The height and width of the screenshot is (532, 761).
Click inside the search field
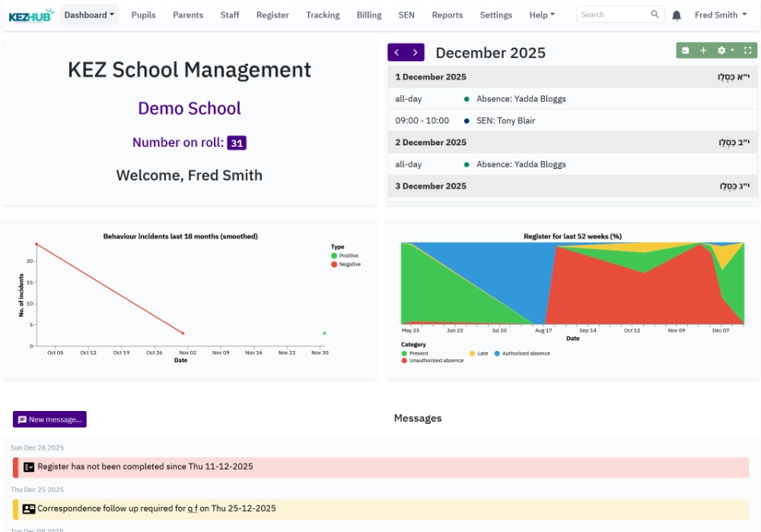coord(609,14)
